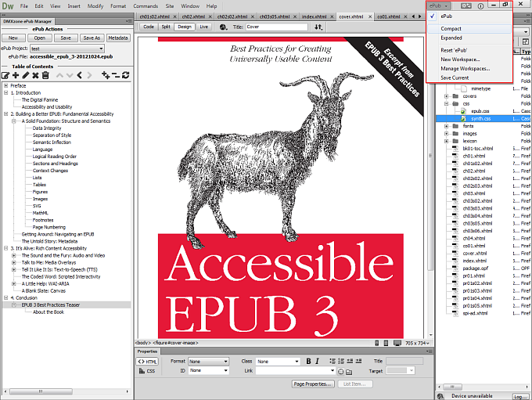
Task: Click the Save As button
Action: click(x=92, y=38)
